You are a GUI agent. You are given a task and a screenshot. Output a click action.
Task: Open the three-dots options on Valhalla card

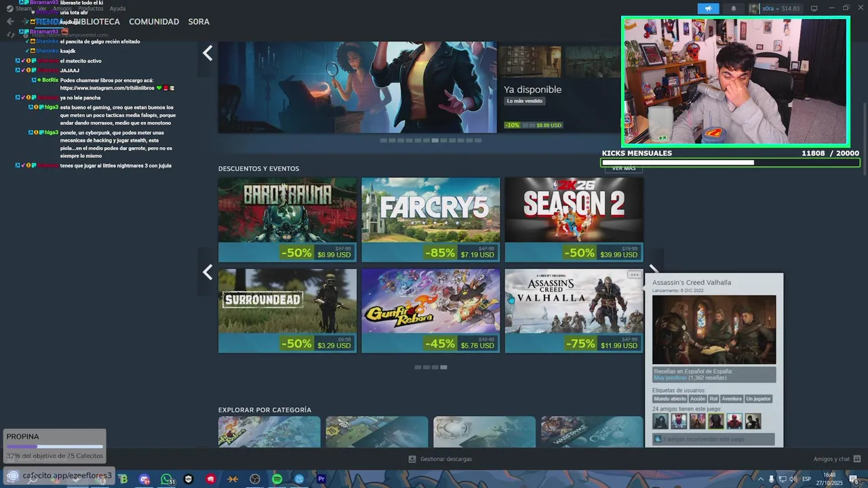634,274
